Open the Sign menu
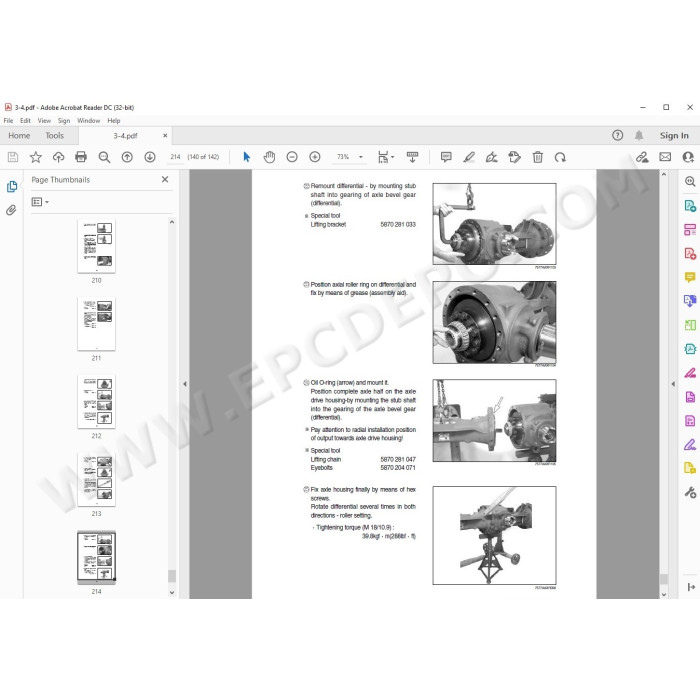This screenshot has width=700, height=700. pyautogui.click(x=64, y=121)
